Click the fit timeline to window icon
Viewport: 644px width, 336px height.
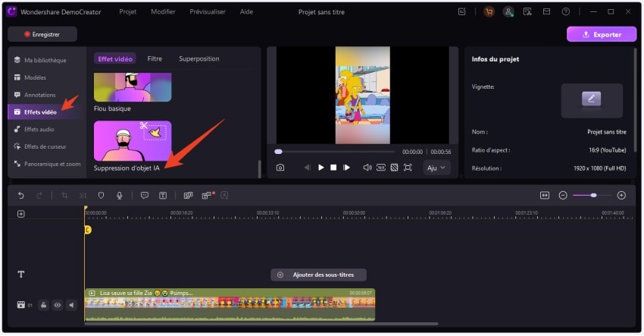tap(545, 196)
